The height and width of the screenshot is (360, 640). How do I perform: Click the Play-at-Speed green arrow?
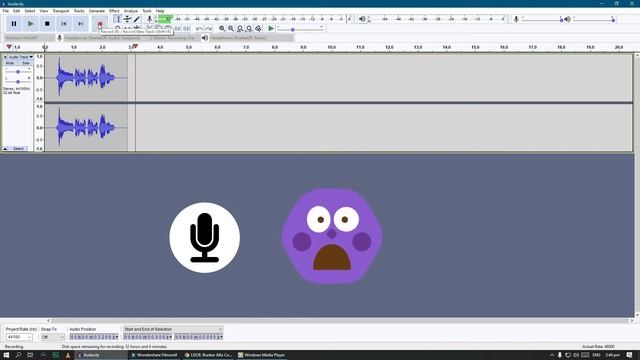point(271,29)
